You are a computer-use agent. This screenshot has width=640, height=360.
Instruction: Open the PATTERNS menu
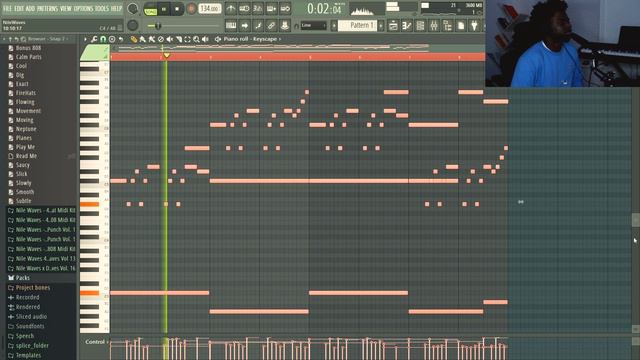pos(47,8)
